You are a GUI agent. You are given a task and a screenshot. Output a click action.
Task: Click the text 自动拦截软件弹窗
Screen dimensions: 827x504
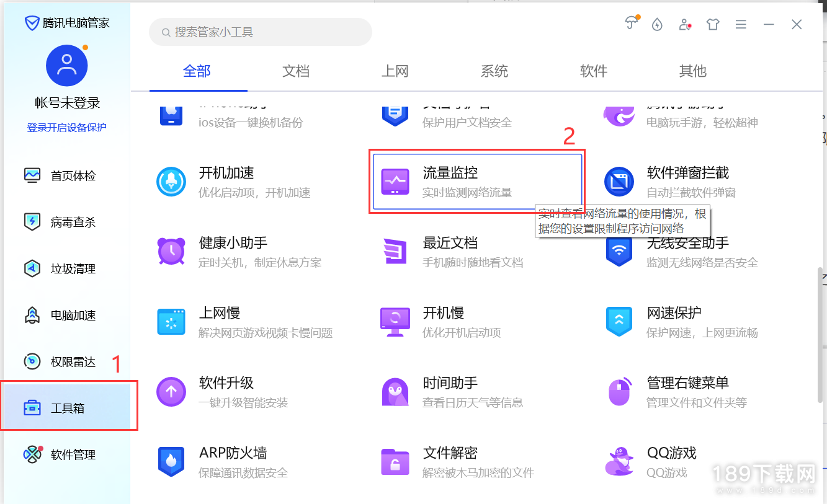691,193
